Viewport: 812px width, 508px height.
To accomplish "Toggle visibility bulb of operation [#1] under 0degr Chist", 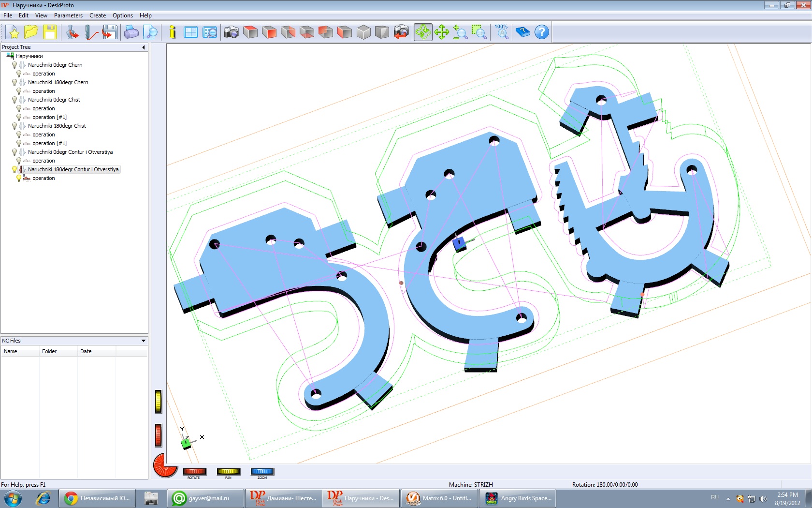I will coord(19,117).
